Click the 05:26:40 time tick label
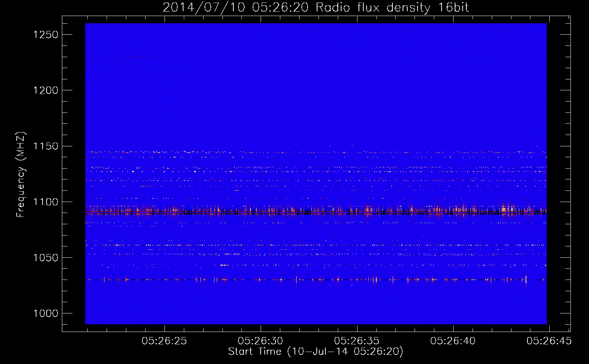The width and height of the screenshot is (589, 364). [x=453, y=341]
